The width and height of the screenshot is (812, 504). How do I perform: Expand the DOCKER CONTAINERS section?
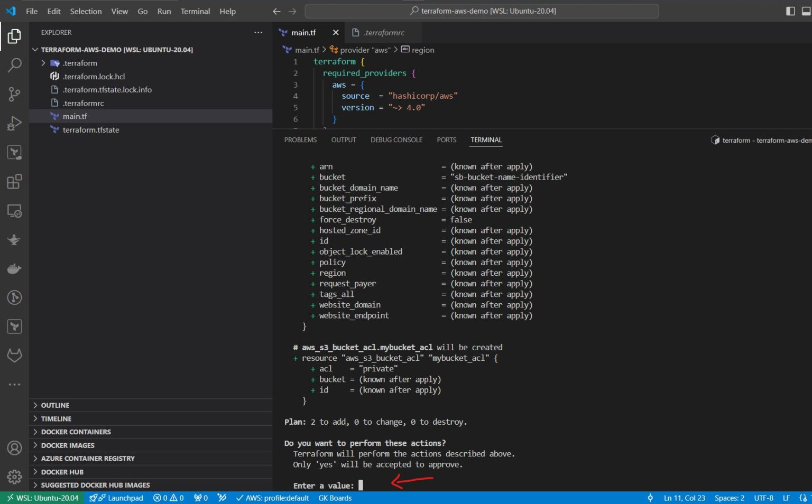(x=76, y=432)
